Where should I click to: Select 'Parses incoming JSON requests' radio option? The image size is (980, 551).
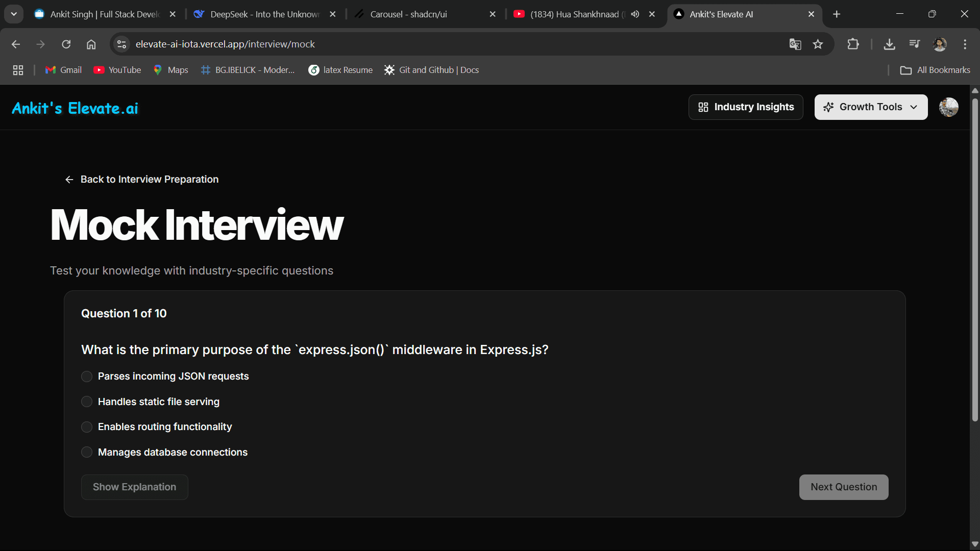(87, 377)
